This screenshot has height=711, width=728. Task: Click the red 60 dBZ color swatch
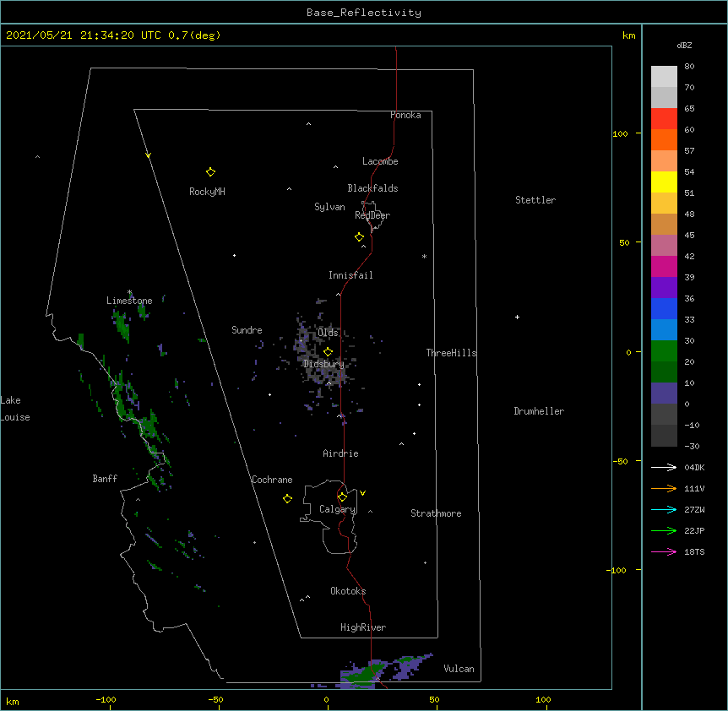[x=664, y=119]
